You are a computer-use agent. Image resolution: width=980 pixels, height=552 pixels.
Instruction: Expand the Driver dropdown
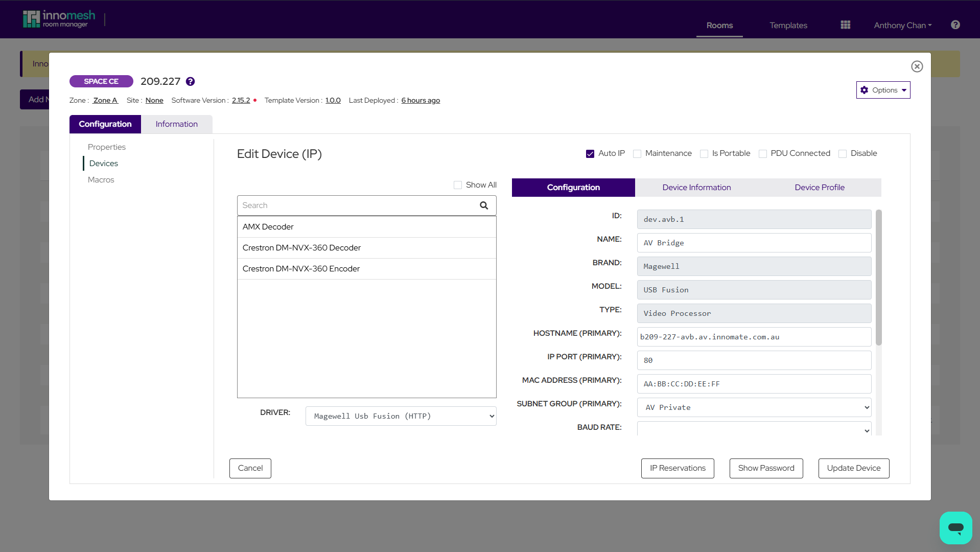pyautogui.click(x=401, y=416)
